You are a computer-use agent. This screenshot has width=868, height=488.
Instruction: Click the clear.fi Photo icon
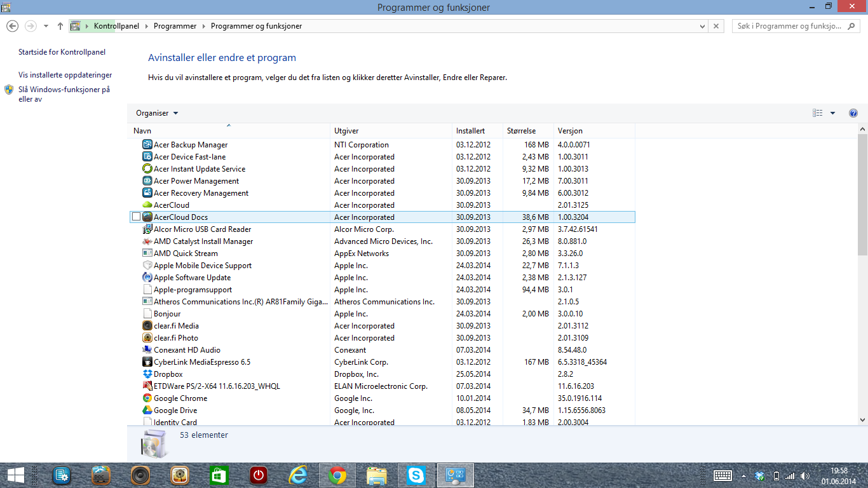click(147, 338)
